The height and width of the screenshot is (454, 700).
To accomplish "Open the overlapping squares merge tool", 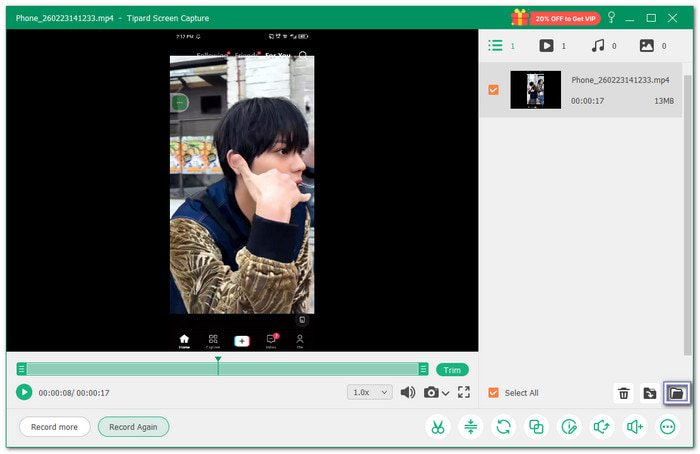I will coord(537,427).
